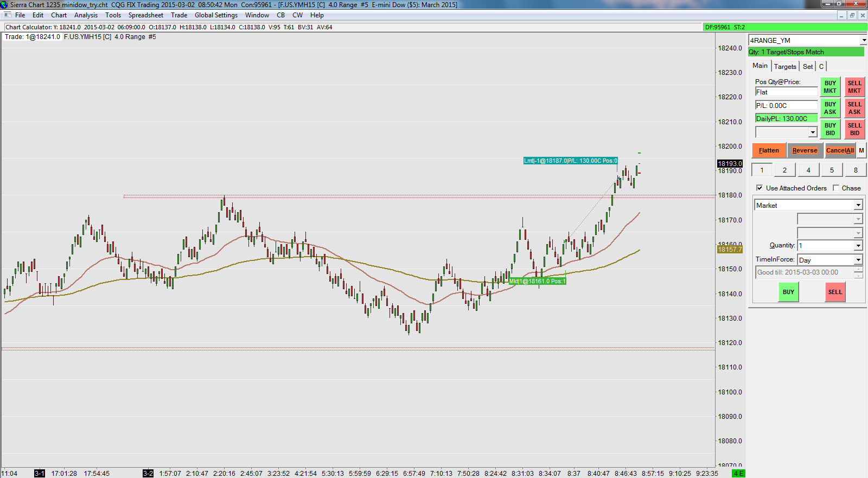868x478 pixels.
Task: Click the Flatten button
Action: tap(769, 150)
